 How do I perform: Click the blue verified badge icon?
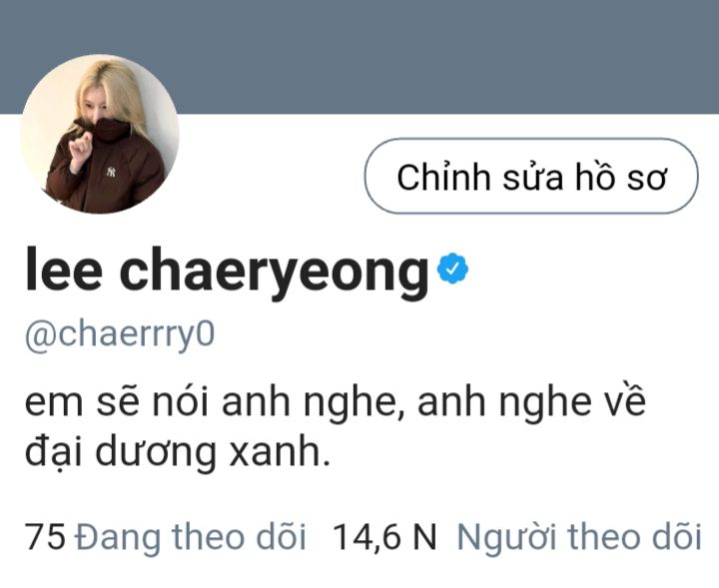[x=452, y=269]
